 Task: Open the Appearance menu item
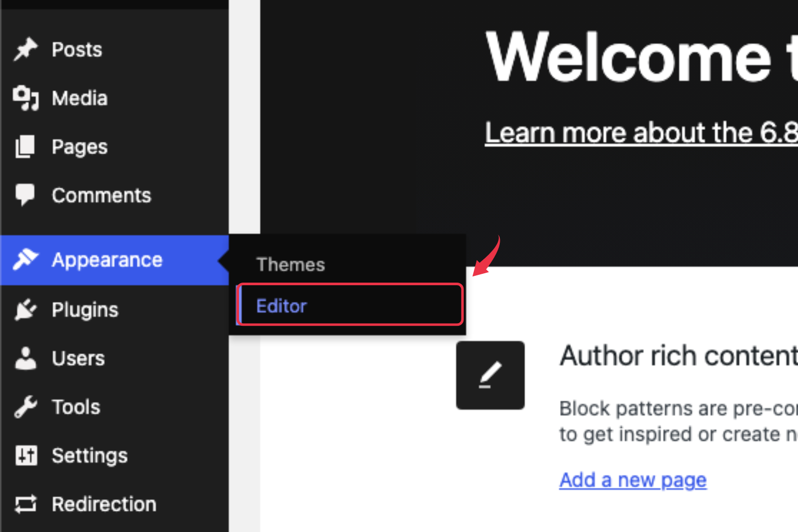pyautogui.click(x=107, y=260)
